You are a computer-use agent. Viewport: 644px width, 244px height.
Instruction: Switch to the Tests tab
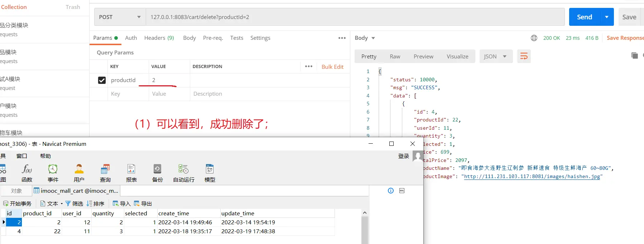click(237, 38)
